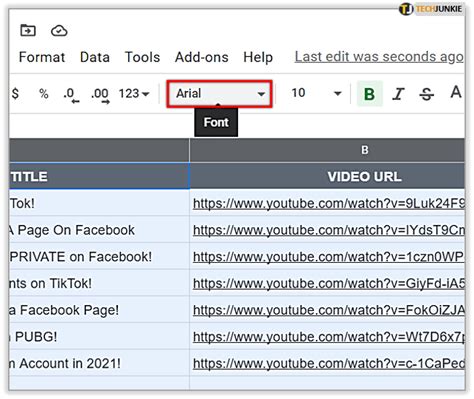Select the VIDEO URL header cell
Image resolution: width=474 pixels, height=399 pixels.
point(327,176)
